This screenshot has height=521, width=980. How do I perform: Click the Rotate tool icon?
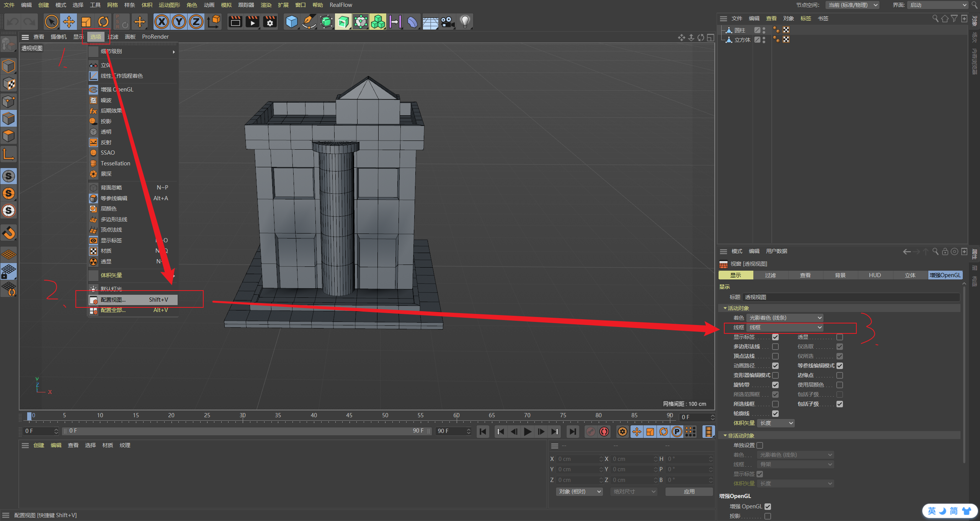click(103, 22)
